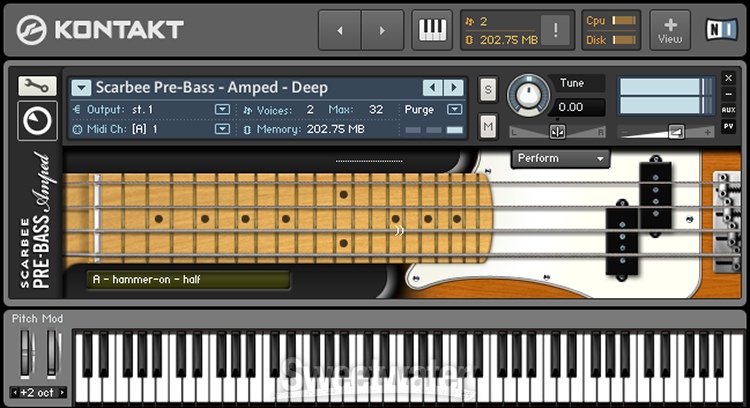Image resolution: width=750 pixels, height=408 pixels.
Task: Click the +2 oct octave label
Action: coord(37,393)
